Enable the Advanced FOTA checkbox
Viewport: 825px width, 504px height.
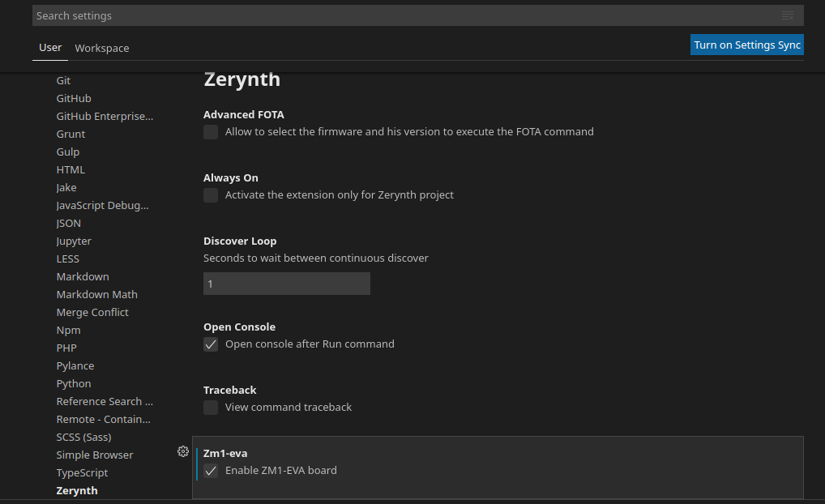[211, 132]
